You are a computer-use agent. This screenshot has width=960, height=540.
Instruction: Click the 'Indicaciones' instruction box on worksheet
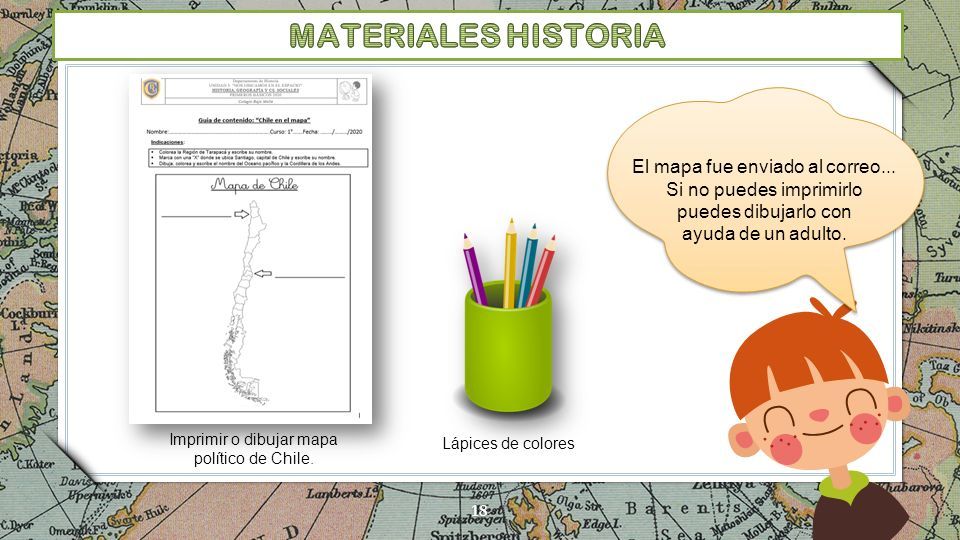pos(258,157)
